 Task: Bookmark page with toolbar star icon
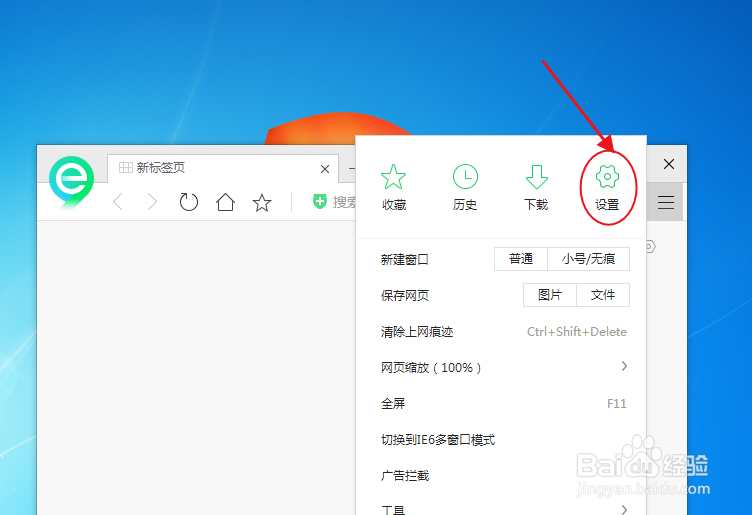pos(262,202)
